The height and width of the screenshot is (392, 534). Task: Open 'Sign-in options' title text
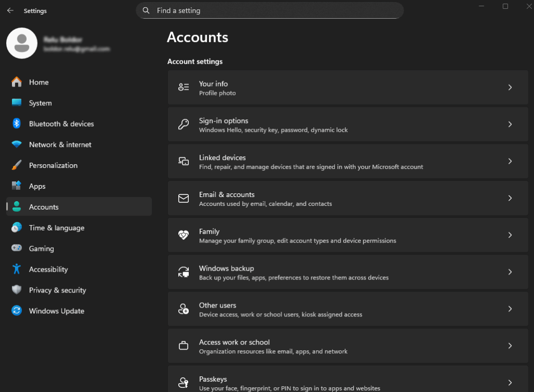point(223,121)
